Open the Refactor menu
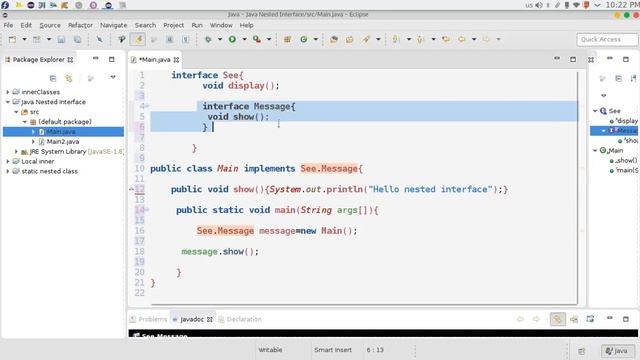The height and width of the screenshot is (360, 640). click(80, 25)
